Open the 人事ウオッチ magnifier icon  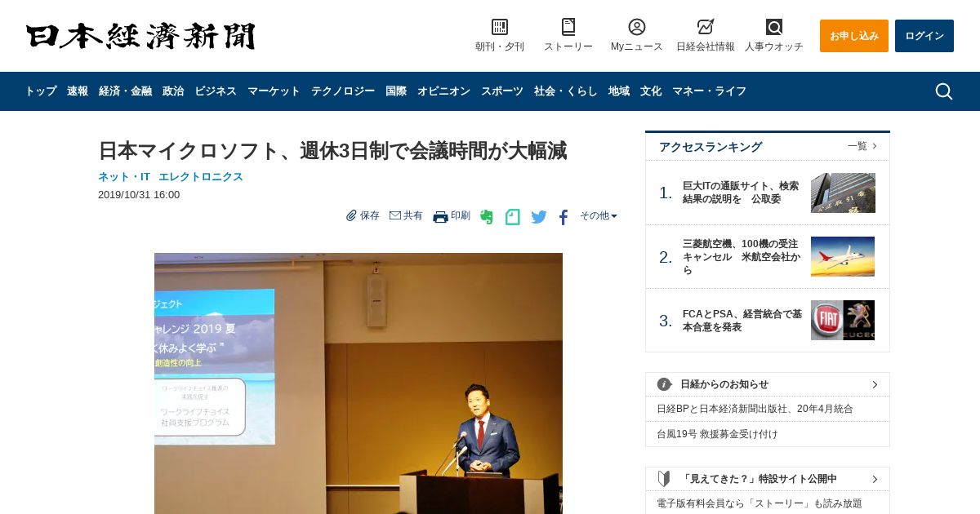click(774, 27)
